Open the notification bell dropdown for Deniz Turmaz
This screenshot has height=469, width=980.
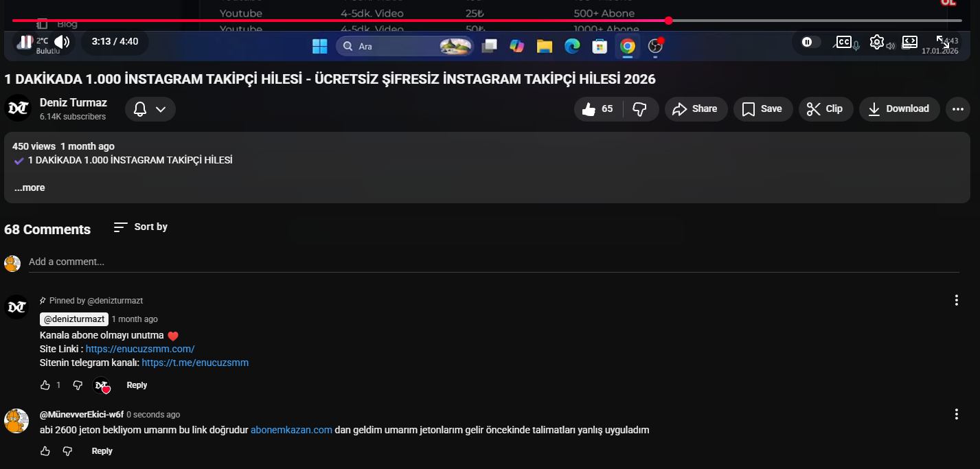150,109
